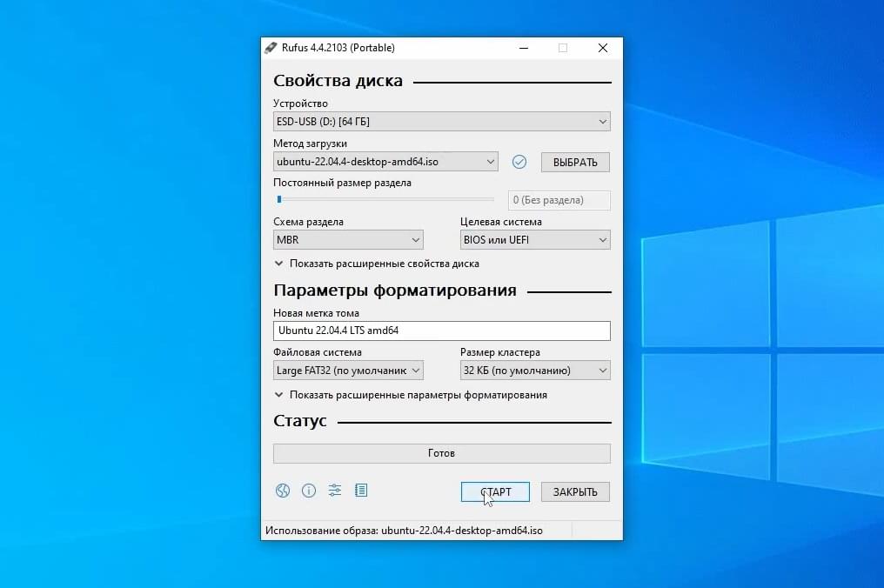Click the Параметры форматирования heading
Viewport: 884px width, 588px height.
point(395,291)
